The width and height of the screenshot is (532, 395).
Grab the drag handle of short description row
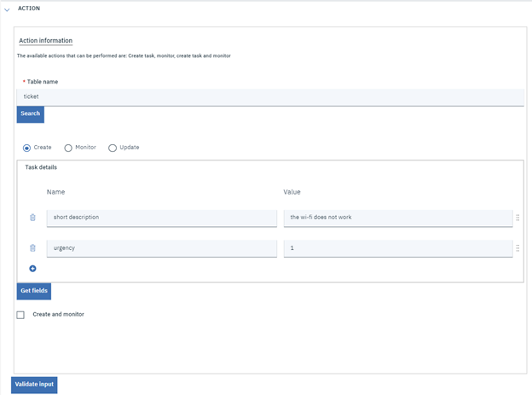[518, 218]
